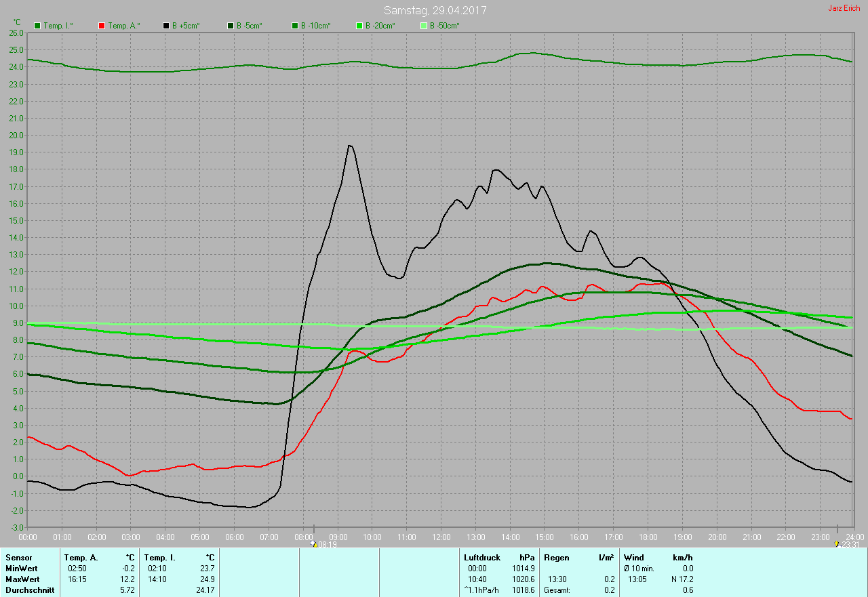868x597 pixels.
Task: Select the wind maximum time "13:05"
Action: click(x=637, y=579)
